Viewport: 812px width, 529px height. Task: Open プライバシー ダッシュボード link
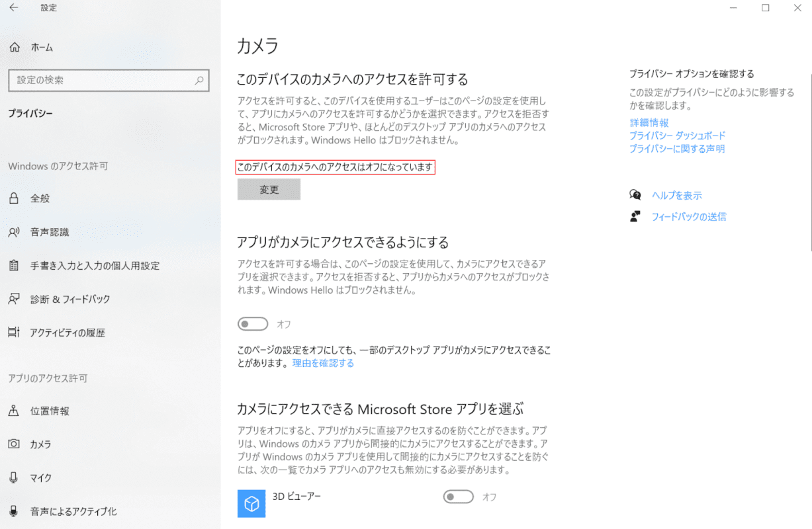pos(677,136)
